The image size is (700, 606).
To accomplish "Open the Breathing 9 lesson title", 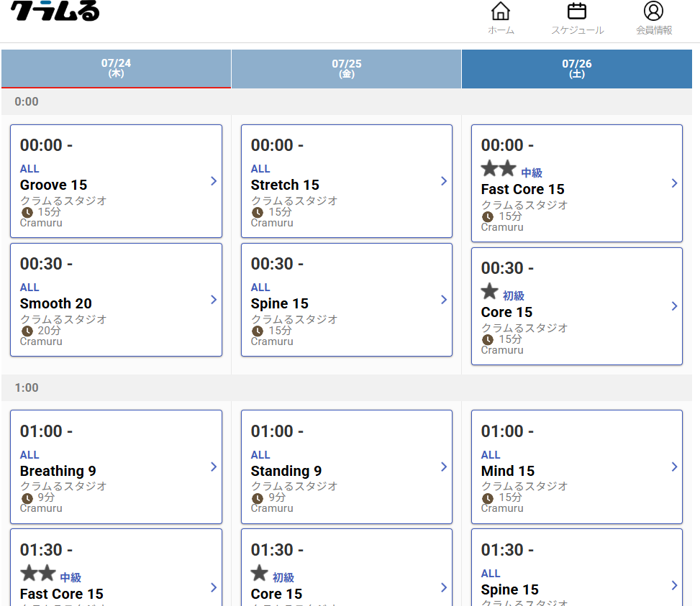I will (x=58, y=471).
